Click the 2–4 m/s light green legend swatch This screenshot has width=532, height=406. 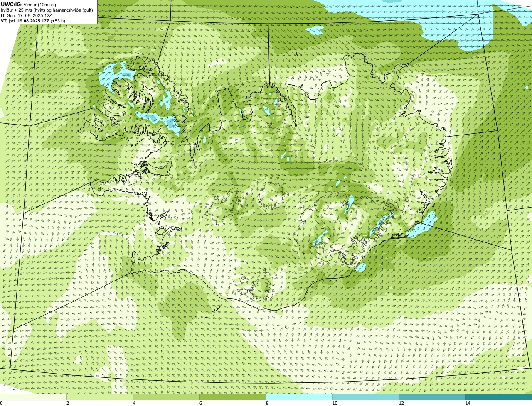(x=100, y=397)
